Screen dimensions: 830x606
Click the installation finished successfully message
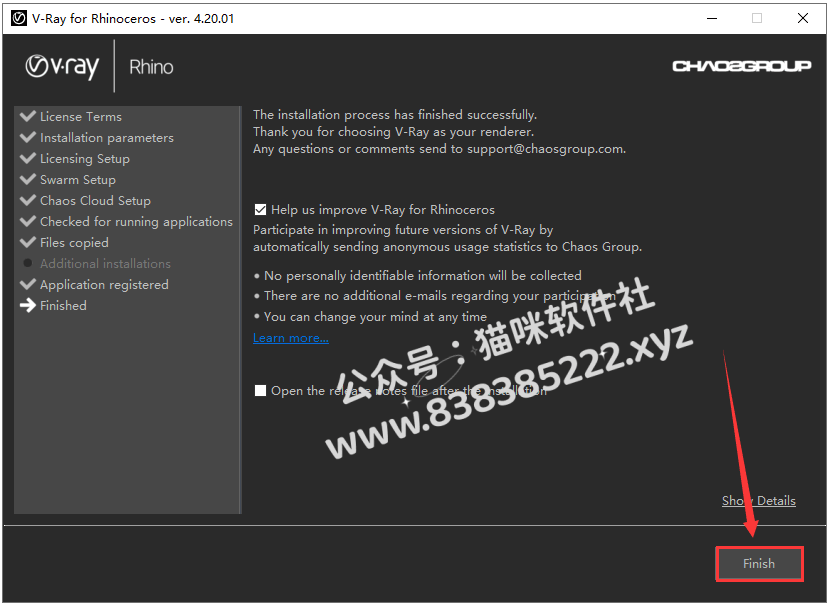pyautogui.click(x=395, y=115)
